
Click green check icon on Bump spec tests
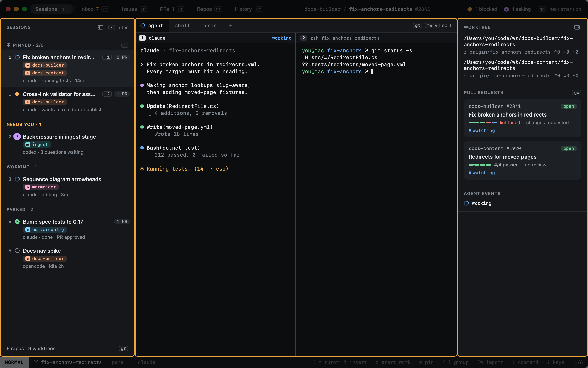(x=17, y=221)
